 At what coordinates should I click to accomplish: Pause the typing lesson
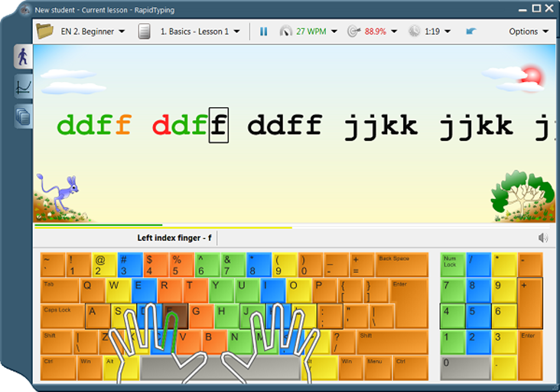263,31
